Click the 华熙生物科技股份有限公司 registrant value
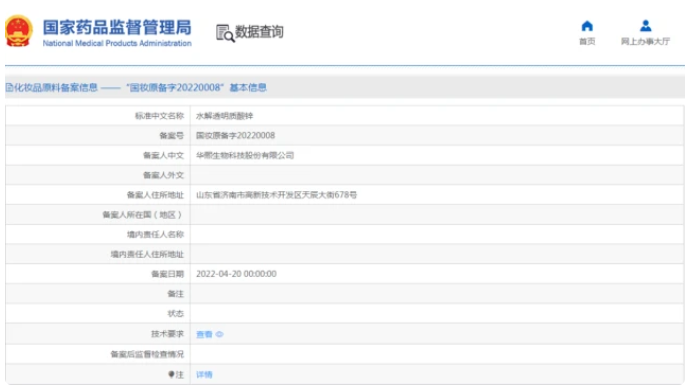 point(245,155)
